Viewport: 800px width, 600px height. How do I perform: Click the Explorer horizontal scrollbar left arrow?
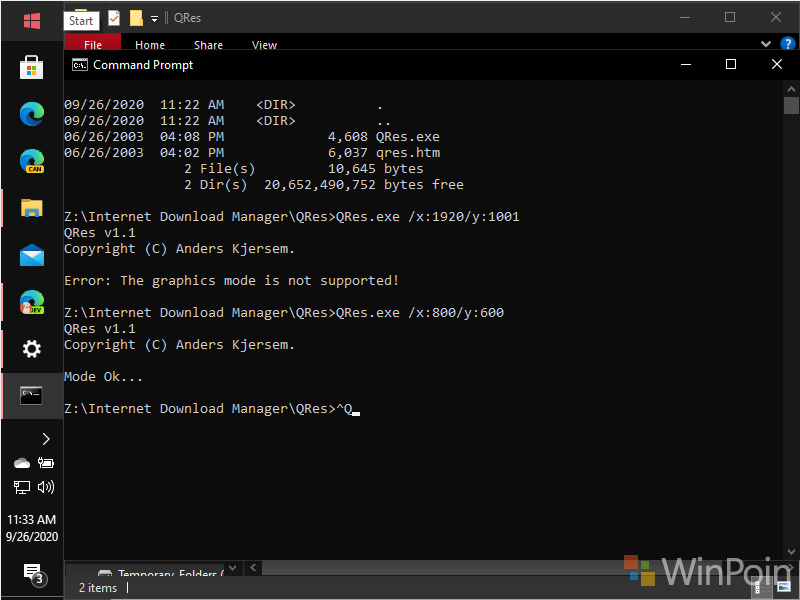click(x=253, y=567)
